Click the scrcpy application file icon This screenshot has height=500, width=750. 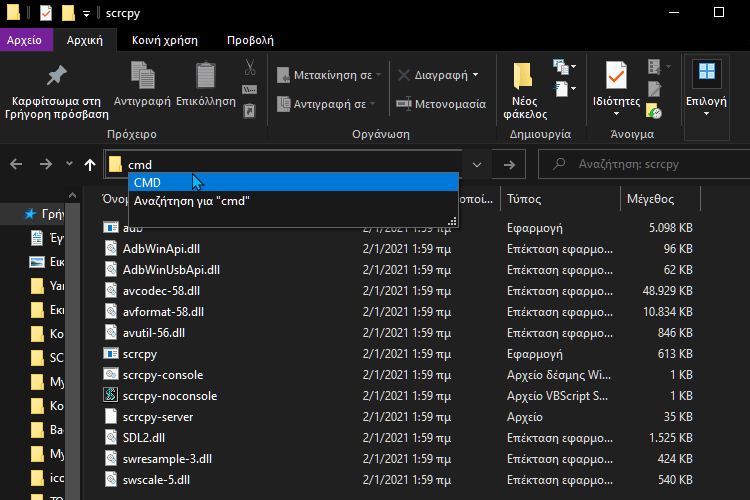tap(110, 354)
